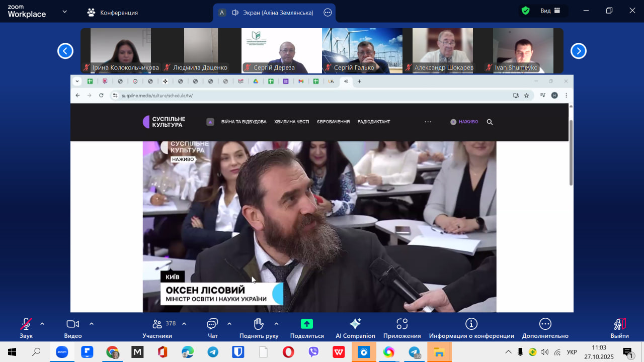Click the Share screen icon
Viewport: 644px width, 362px height.
[307, 324]
